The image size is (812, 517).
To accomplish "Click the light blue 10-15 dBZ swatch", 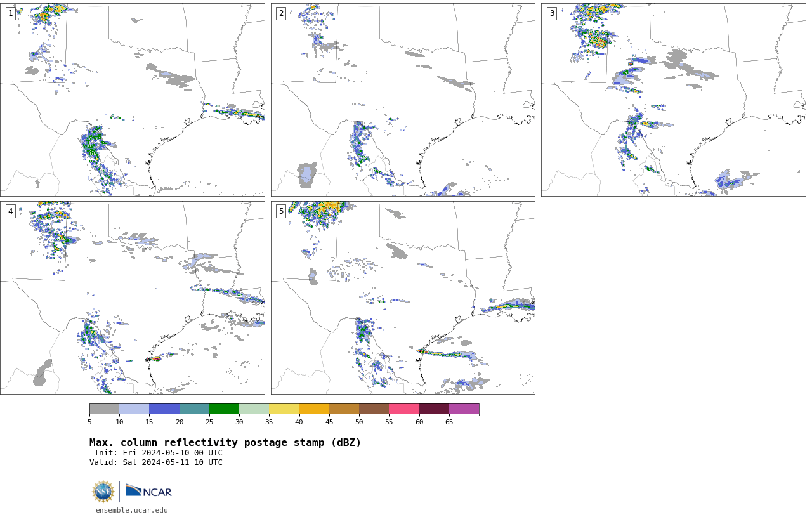I will 134,409.
